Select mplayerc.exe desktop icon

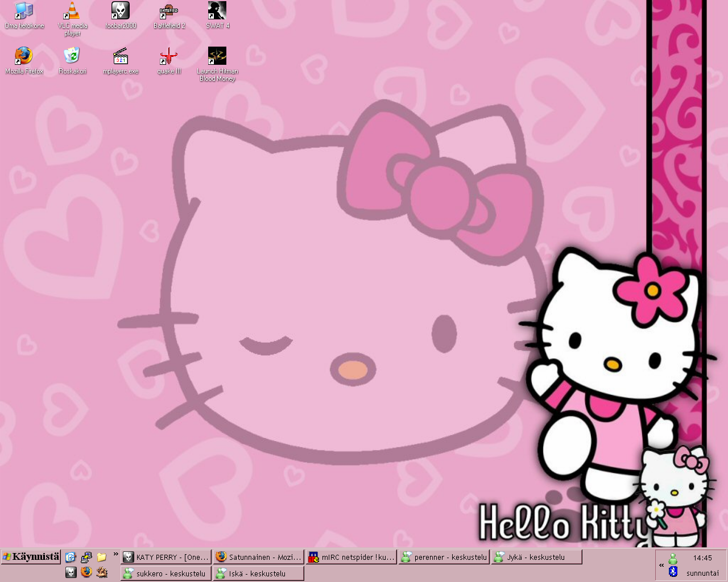click(x=121, y=61)
